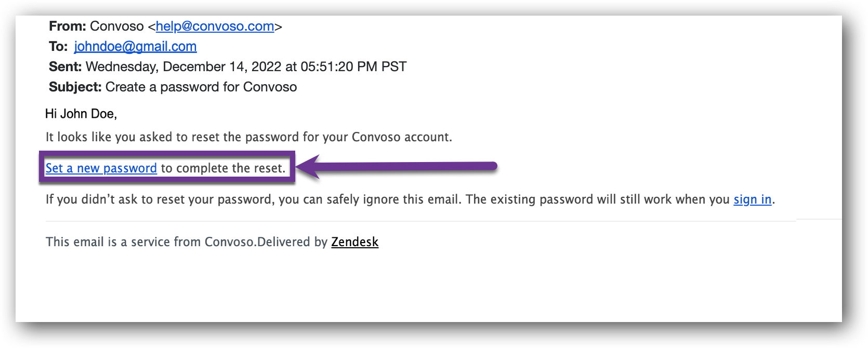Viewport: 868px width, 348px height.
Task: Follow the "sign in" link
Action: (752, 199)
